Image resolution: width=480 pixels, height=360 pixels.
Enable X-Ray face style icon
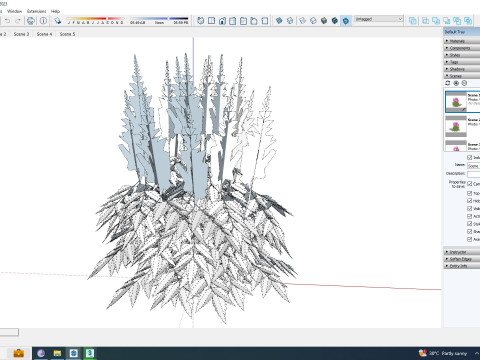coord(279,21)
